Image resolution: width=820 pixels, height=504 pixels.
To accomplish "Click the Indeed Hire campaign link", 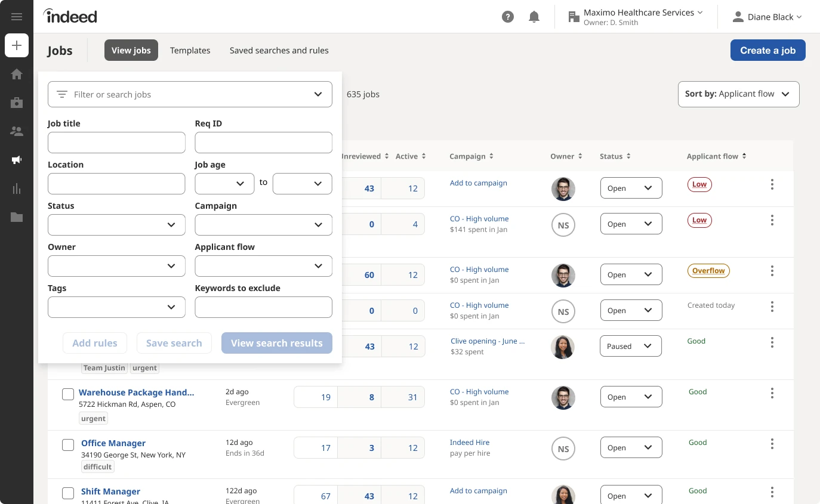I will click(x=470, y=443).
